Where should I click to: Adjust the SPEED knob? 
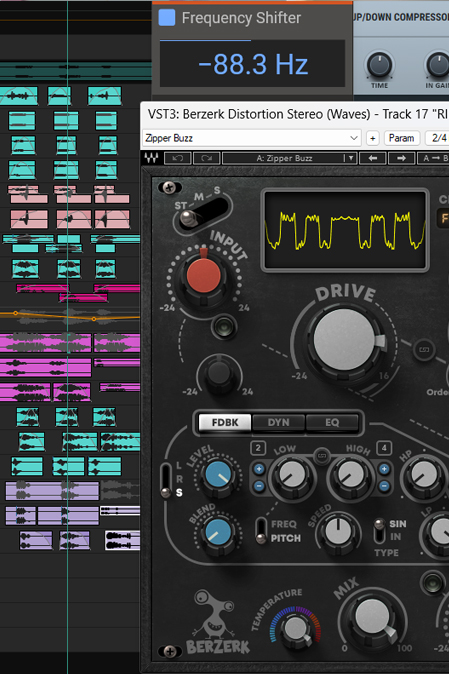click(338, 532)
